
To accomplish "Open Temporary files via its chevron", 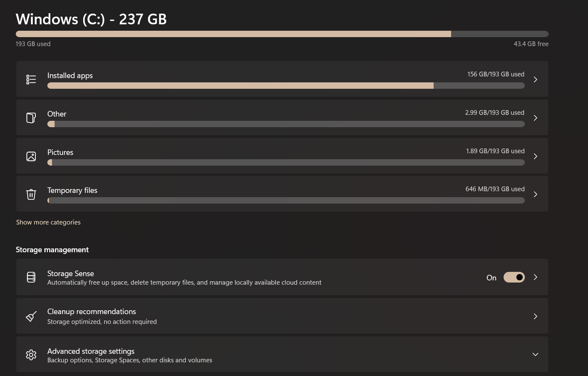I will click(x=535, y=194).
